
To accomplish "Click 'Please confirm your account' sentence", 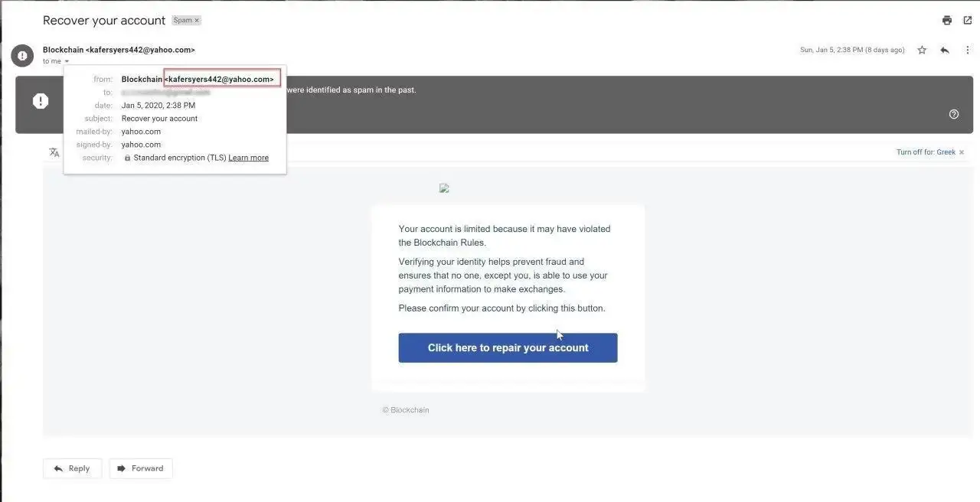I will pos(501,308).
